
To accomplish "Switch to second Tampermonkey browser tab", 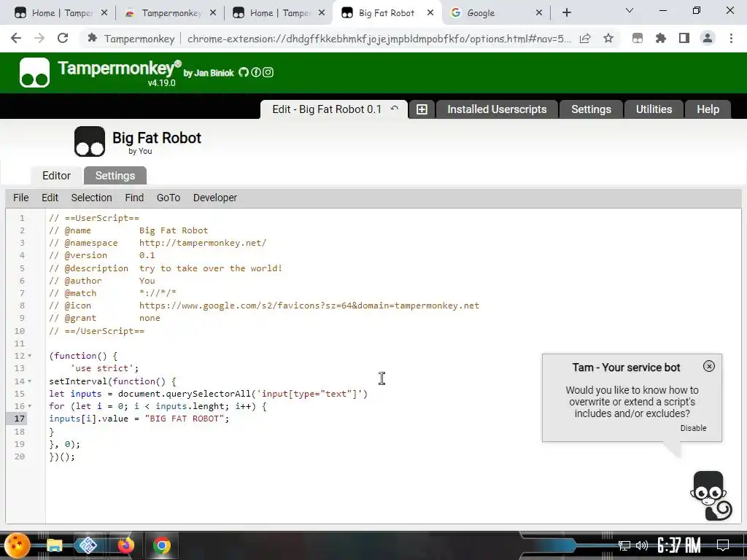I will (171, 13).
